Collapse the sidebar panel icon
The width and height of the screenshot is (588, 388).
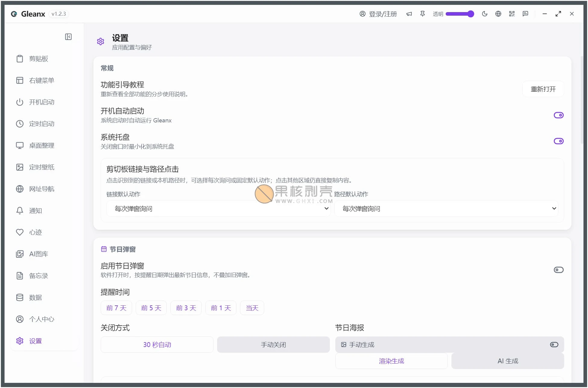click(68, 37)
